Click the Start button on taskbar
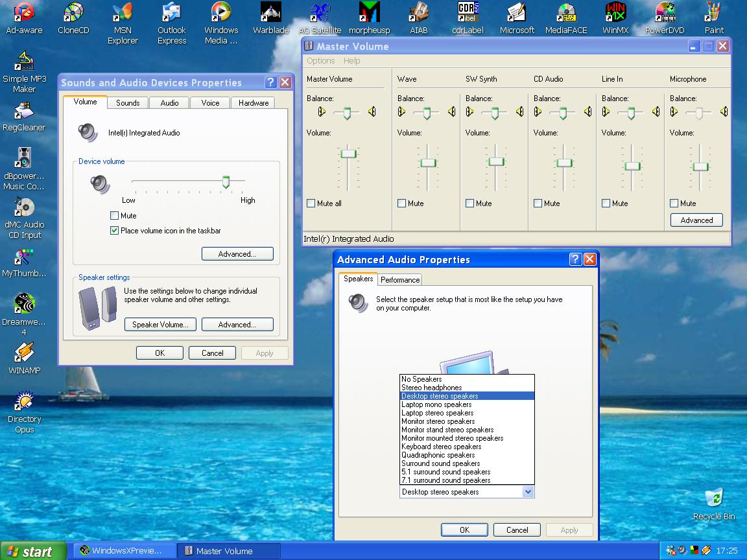 coord(32,551)
